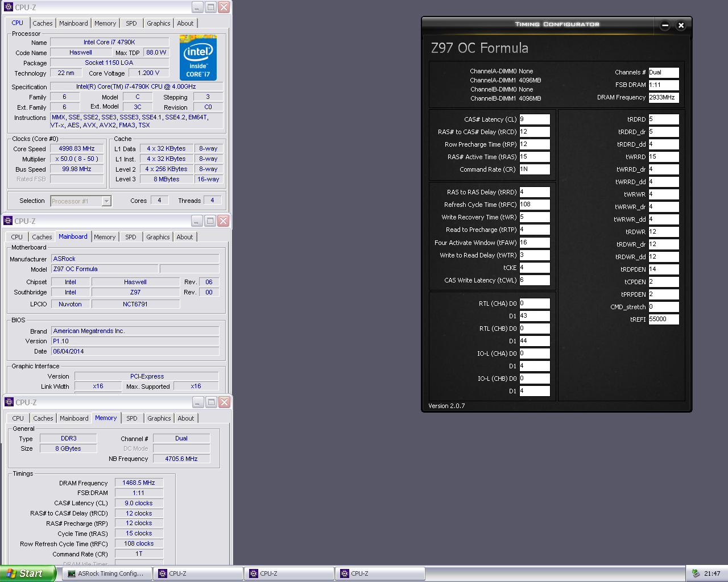Click the Multiplier value x 50.0 ( 8 - 50 )
The image size is (728, 582).
coord(77,159)
